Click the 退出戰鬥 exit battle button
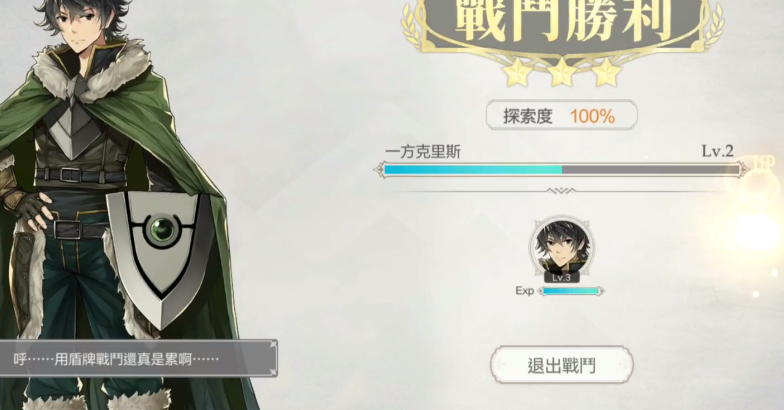 click(562, 366)
